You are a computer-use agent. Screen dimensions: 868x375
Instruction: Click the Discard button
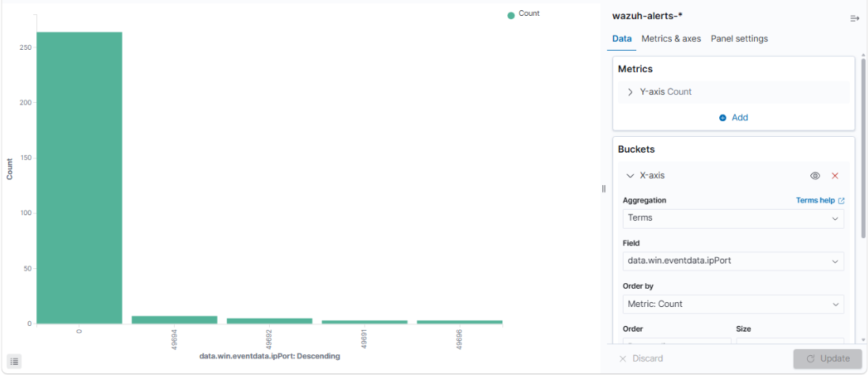[640, 358]
